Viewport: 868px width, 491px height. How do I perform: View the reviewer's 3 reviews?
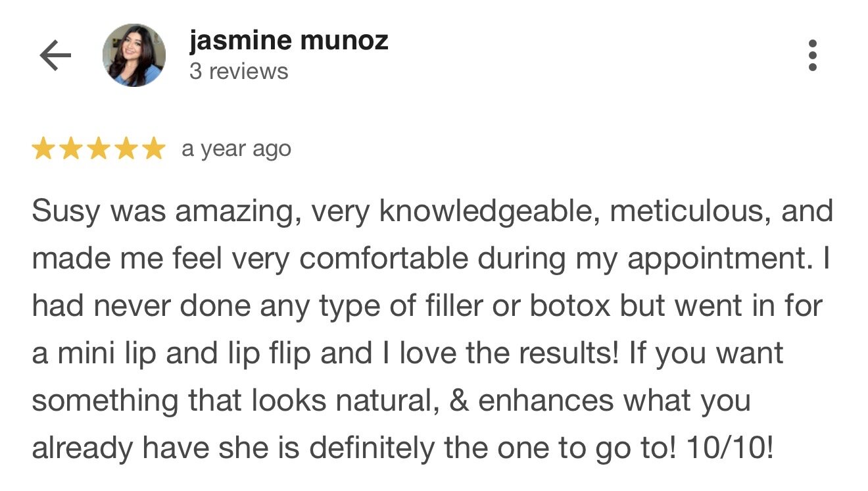(x=239, y=71)
